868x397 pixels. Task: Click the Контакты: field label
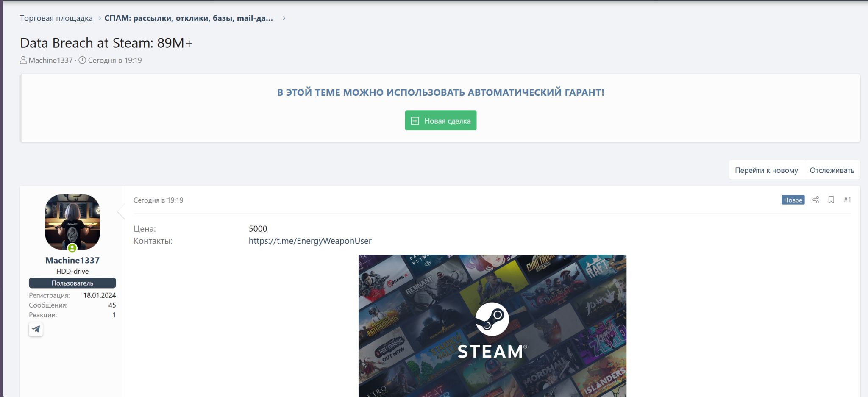[153, 241]
